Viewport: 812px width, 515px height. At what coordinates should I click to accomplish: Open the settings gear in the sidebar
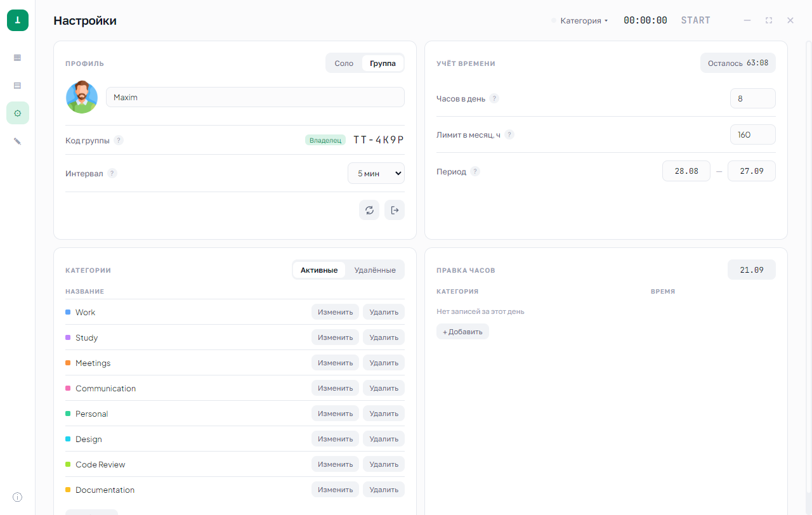(x=18, y=113)
